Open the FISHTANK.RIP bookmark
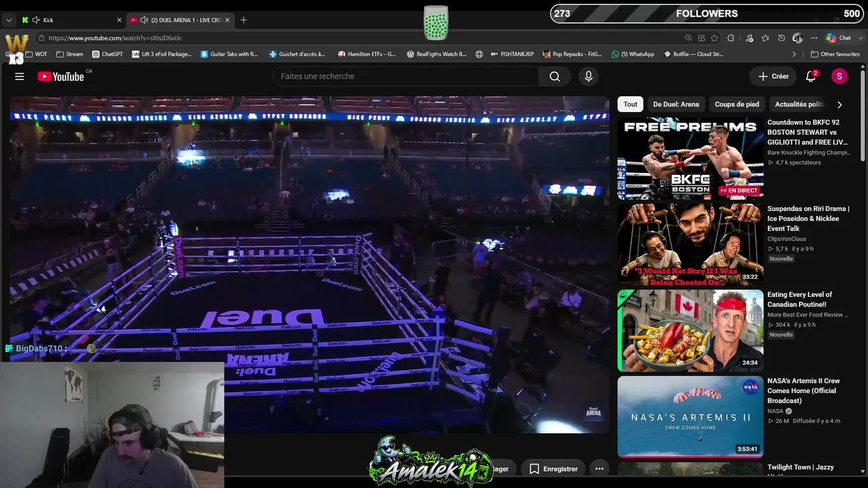This screenshot has width=868, height=488. pos(513,54)
